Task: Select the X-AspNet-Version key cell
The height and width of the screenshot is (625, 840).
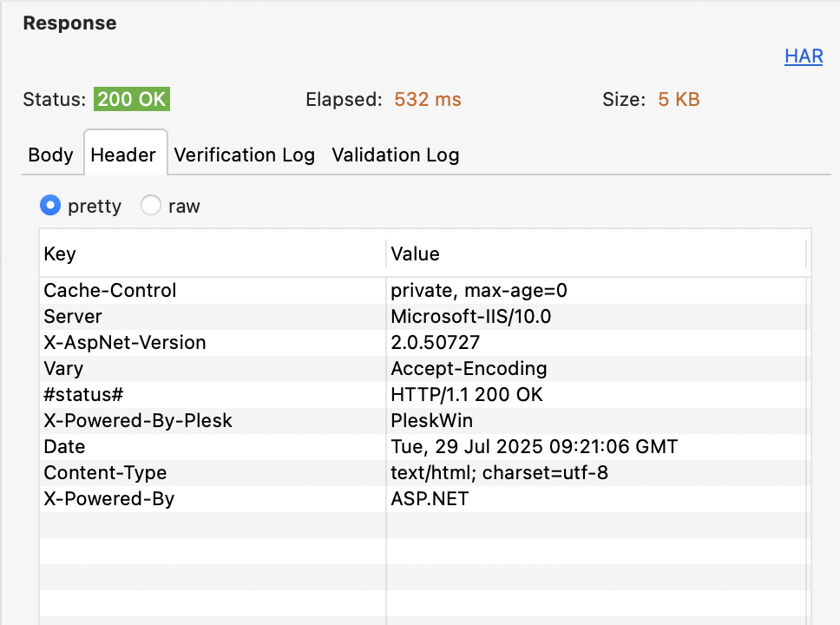Action: tap(213, 343)
